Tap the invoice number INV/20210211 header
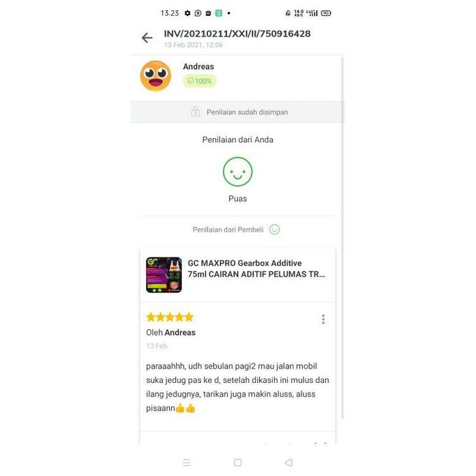Screen dimensions: 476x476 coord(237,33)
